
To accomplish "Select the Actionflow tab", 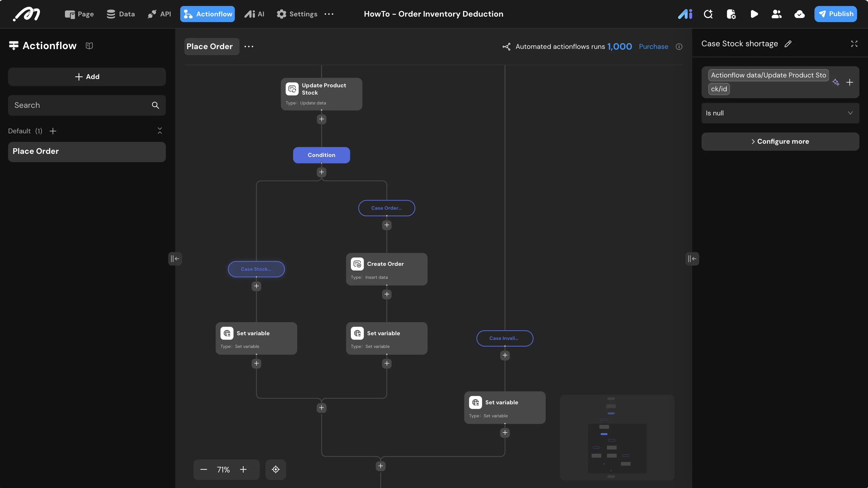I will 208,14.
